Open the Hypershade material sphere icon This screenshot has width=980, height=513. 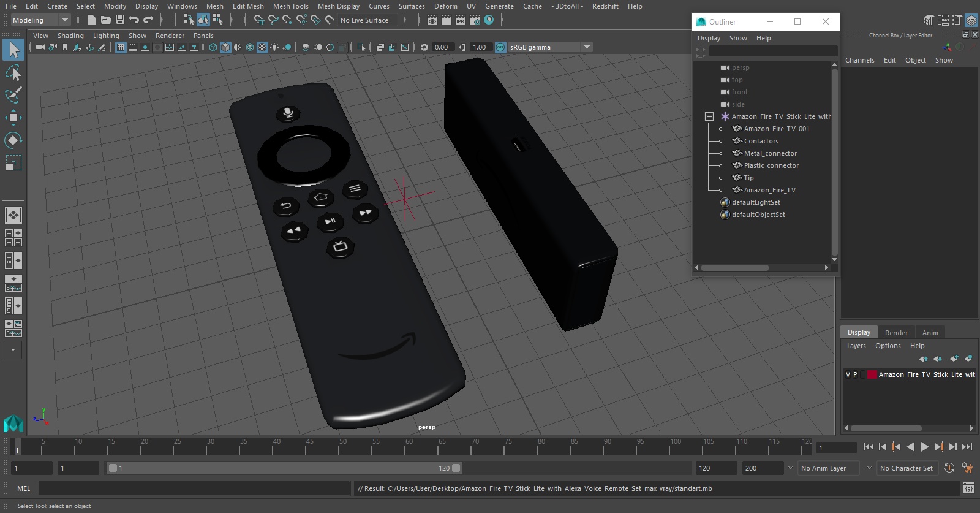coord(489,20)
